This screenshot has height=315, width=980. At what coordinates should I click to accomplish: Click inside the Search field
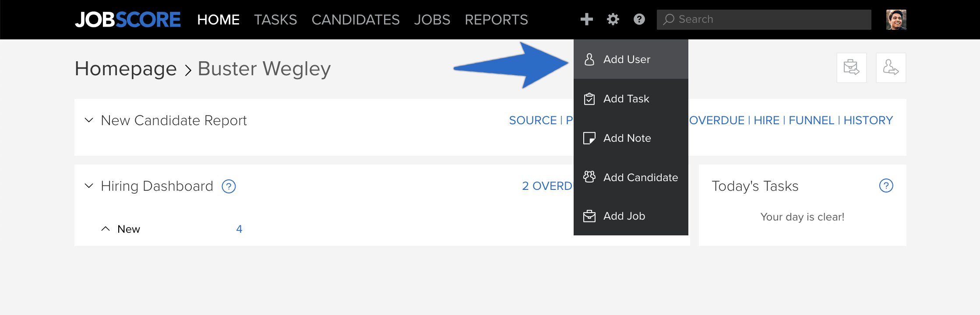[764, 20]
